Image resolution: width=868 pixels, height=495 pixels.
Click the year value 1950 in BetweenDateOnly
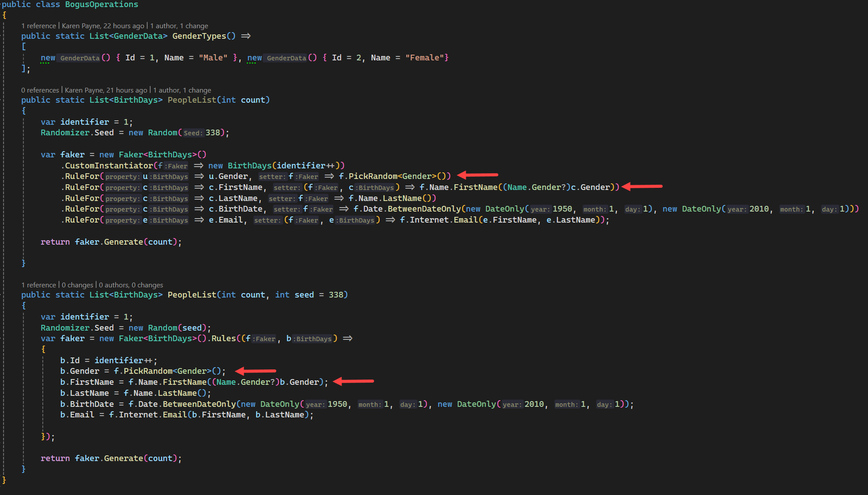(x=563, y=208)
